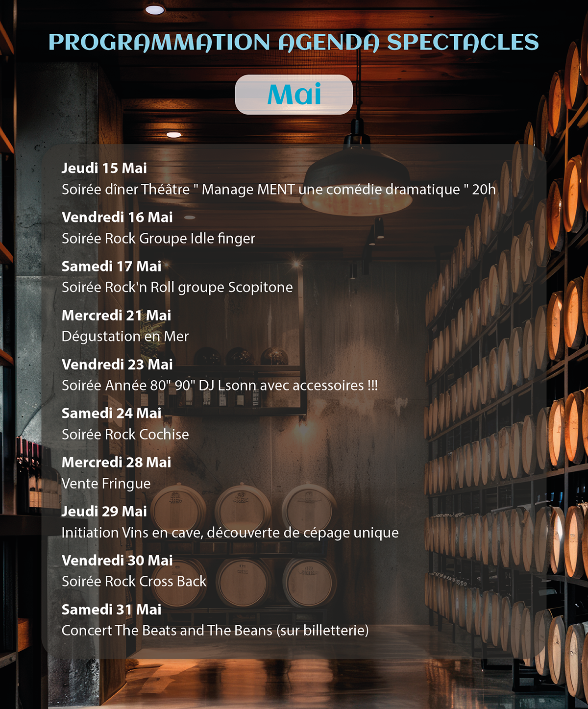
Task: Click the Mai month badge
Action: click(x=294, y=95)
